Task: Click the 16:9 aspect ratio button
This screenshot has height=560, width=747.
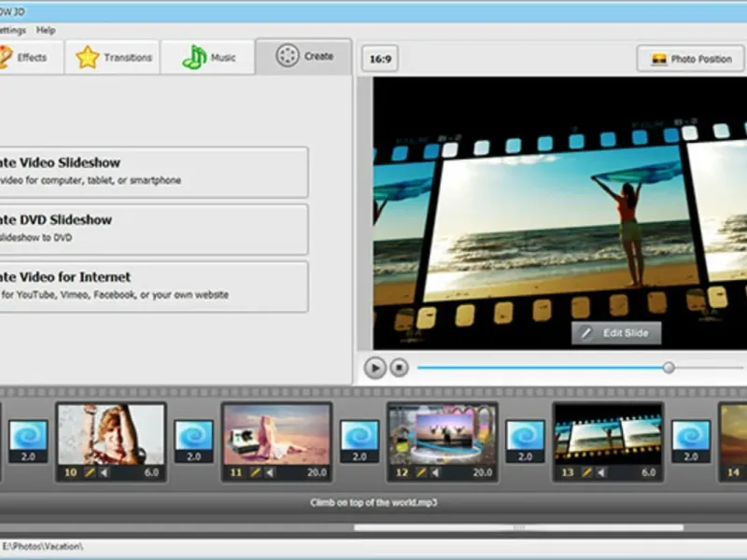Action: pos(380,59)
